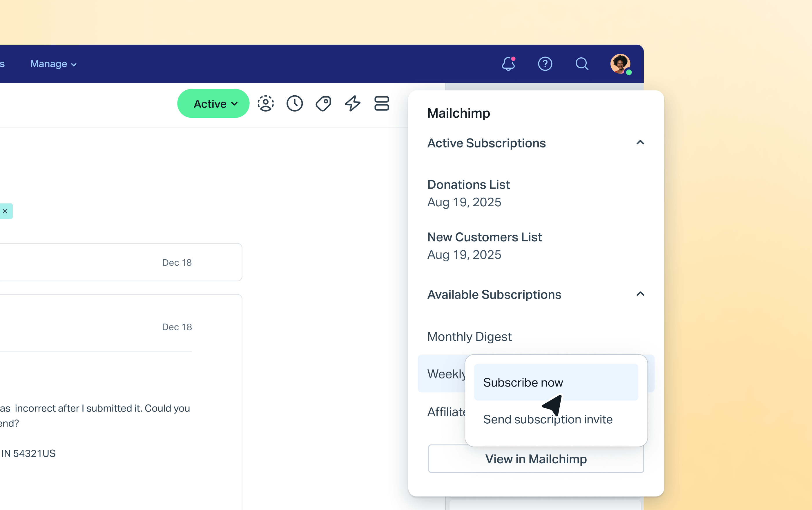
Task: Click the Aug 19, 2025 date under New Customers List
Action: pyautogui.click(x=464, y=255)
